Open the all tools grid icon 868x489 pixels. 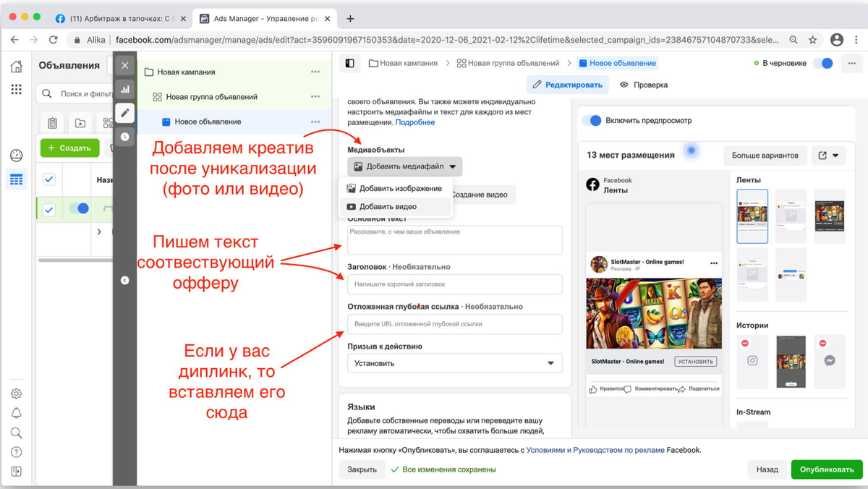pos(16,90)
